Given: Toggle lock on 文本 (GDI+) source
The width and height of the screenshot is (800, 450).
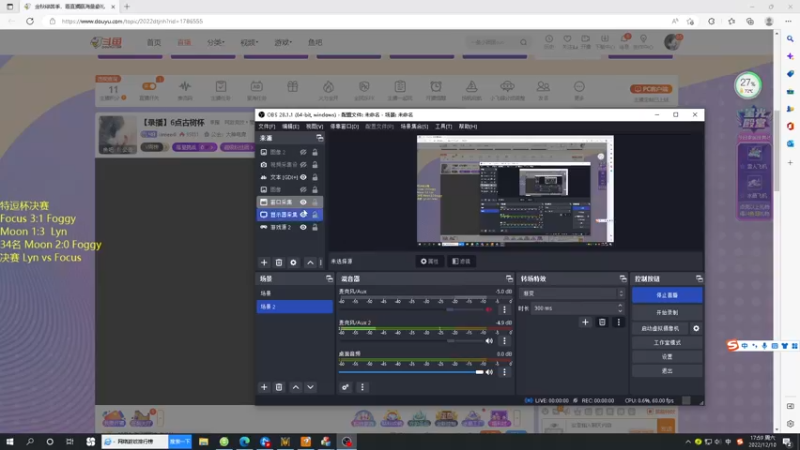Looking at the screenshot, I should 315,177.
